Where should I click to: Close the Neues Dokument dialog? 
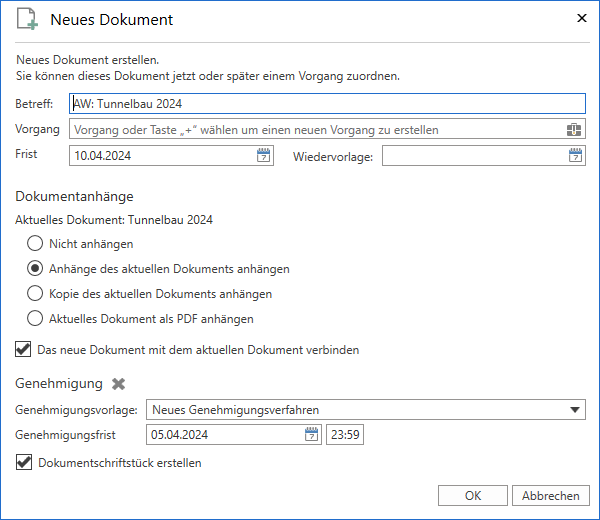(x=582, y=18)
